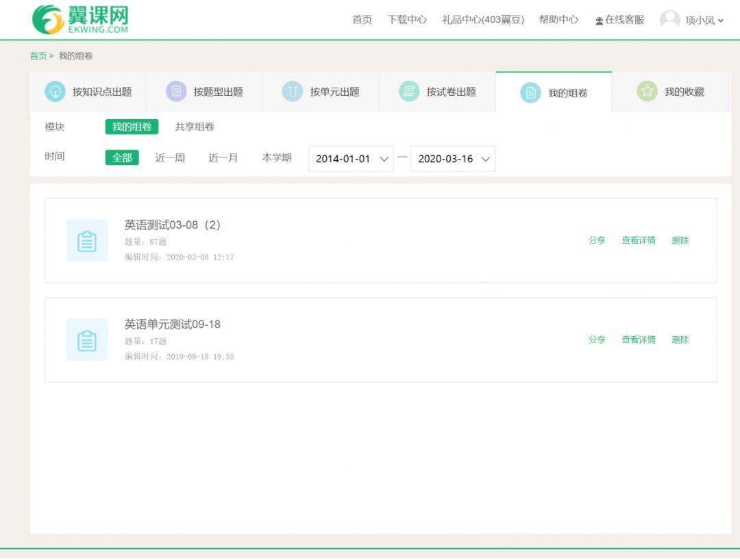Viewport: 740px width, 560px height.
Task: Click the 首页 breadcrumb link
Action: 38,56
